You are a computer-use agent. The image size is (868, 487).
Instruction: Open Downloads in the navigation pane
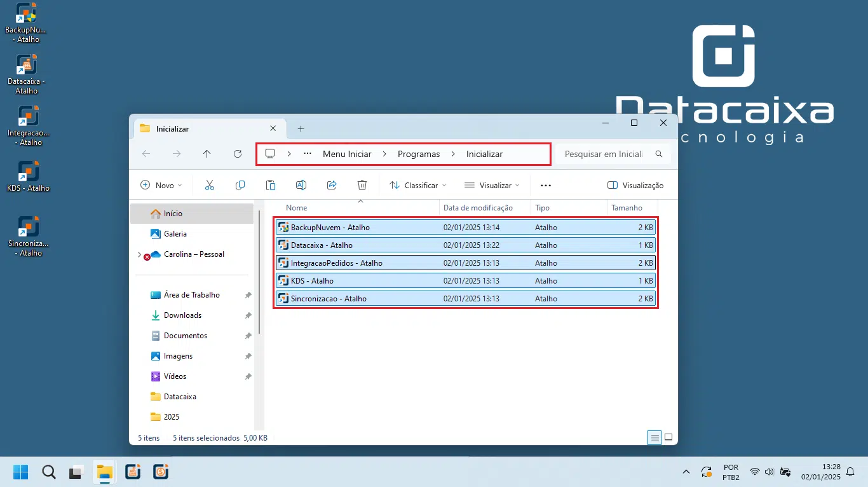182,315
